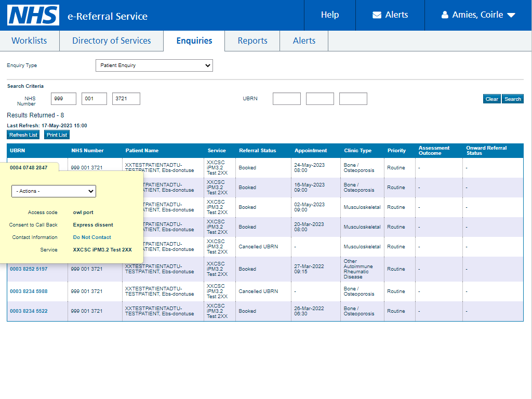This screenshot has height=399, width=532.
Task: Switch to the Directory of Services tab
Action: (112, 41)
